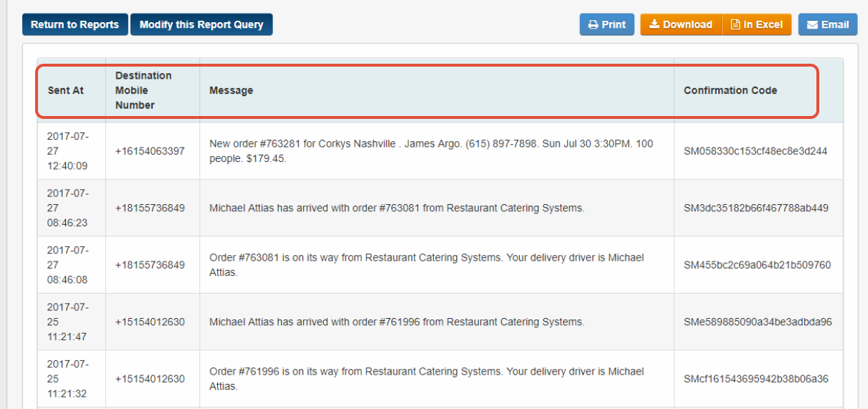The image size is (868, 409).
Task: Select timestamp 2017-07-27 08:46:23
Action: pyautogui.click(x=67, y=208)
